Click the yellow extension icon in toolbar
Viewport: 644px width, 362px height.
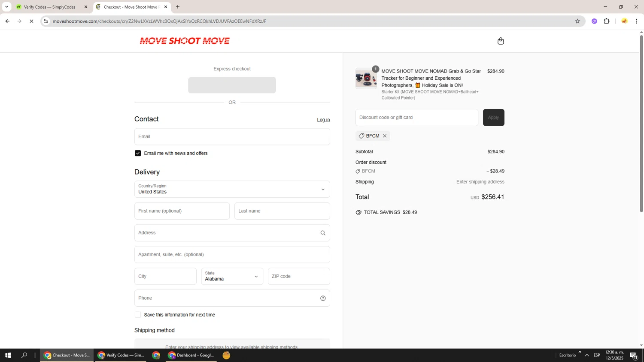coord(624,21)
